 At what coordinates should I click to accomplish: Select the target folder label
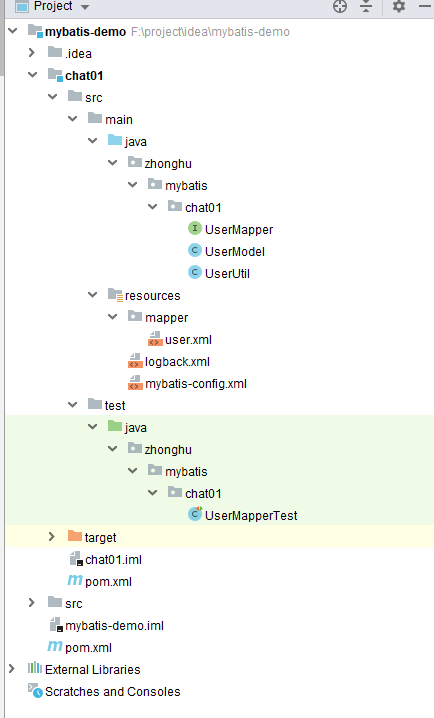[x=100, y=538]
